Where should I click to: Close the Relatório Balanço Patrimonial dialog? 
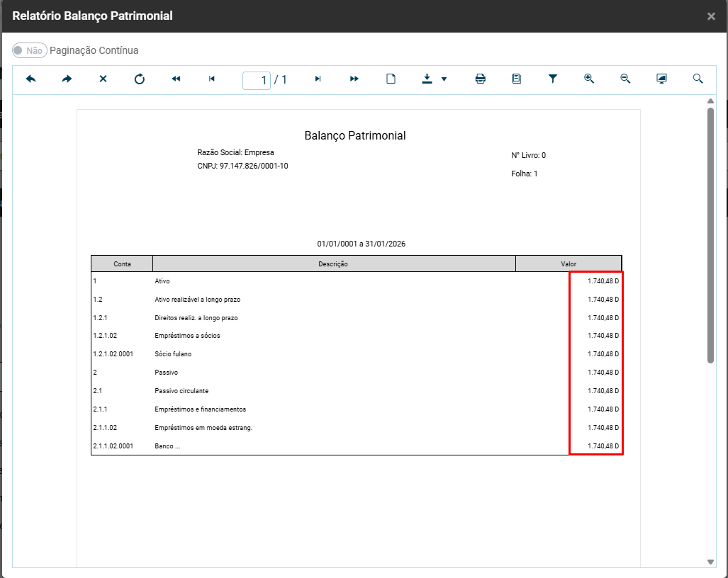(x=711, y=16)
